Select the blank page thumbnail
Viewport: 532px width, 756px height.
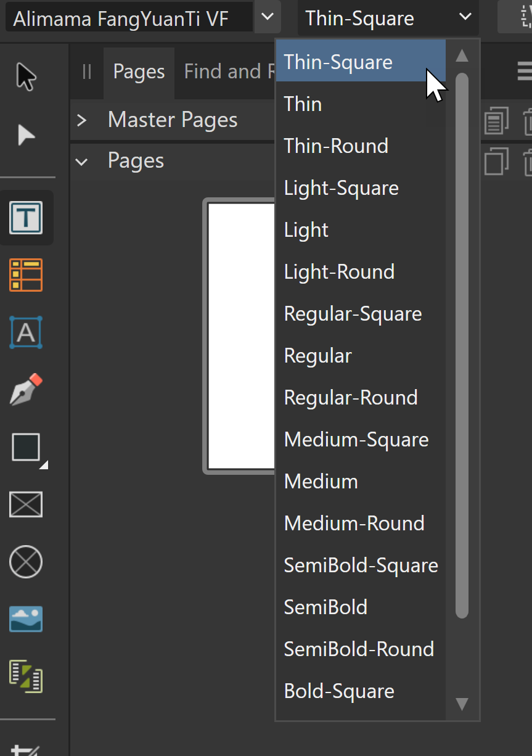(x=242, y=336)
